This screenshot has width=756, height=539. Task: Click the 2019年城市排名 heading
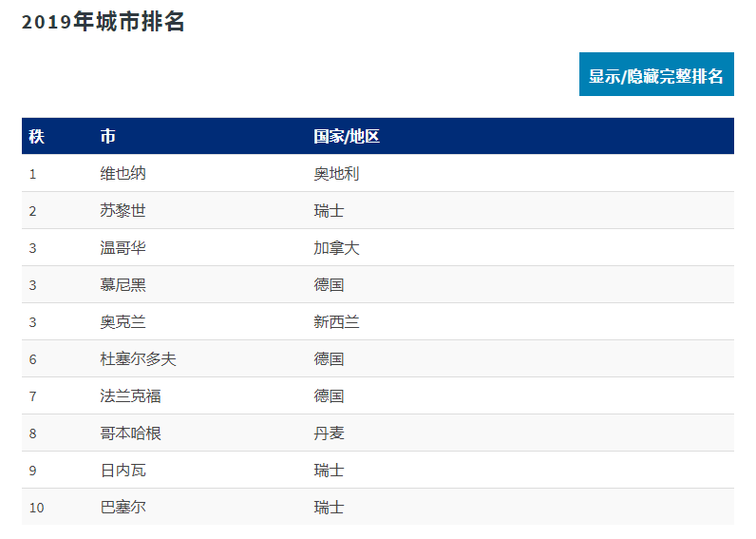[104, 22]
